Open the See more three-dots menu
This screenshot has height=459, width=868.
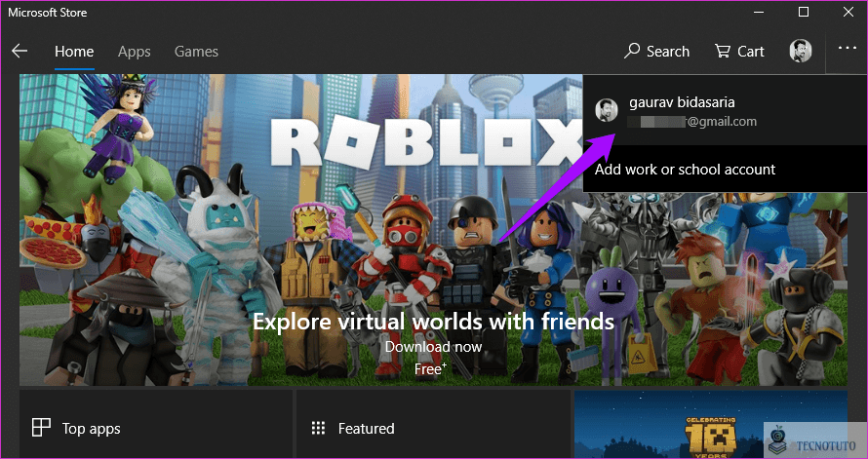[847, 48]
